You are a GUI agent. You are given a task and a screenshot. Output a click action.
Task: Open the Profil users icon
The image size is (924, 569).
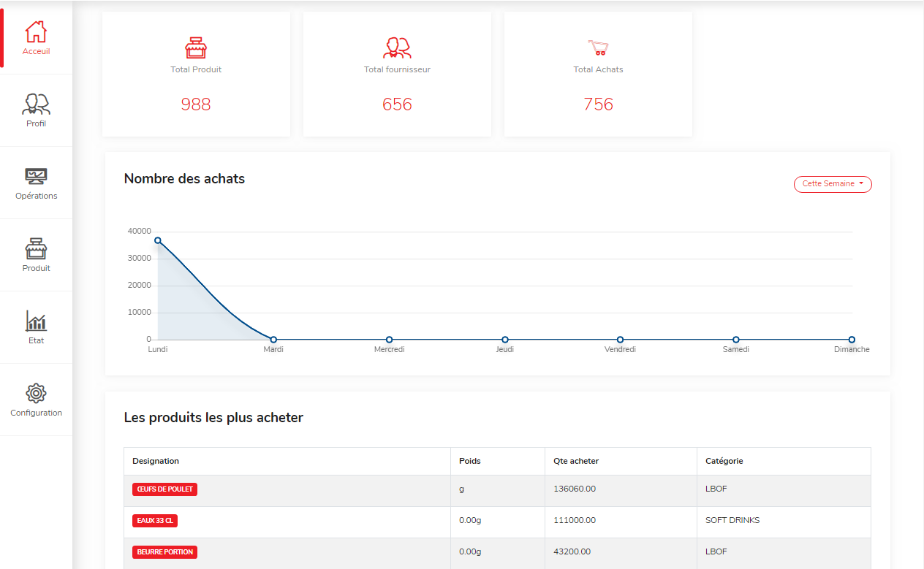click(36, 104)
